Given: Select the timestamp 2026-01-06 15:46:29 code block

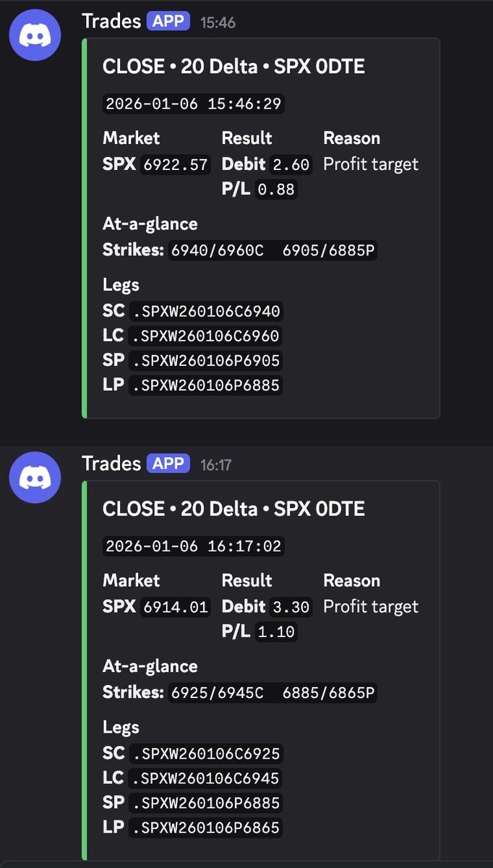Looking at the screenshot, I should [x=192, y=104].
